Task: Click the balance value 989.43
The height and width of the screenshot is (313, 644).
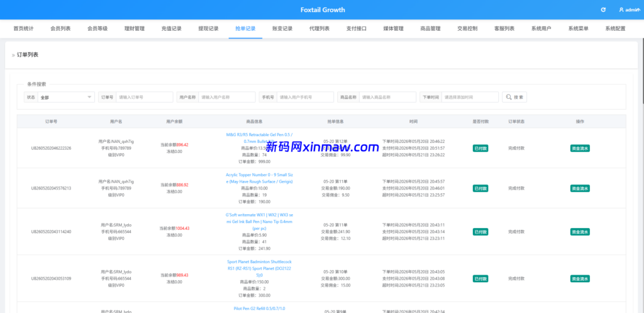Action: coord(182,275)
